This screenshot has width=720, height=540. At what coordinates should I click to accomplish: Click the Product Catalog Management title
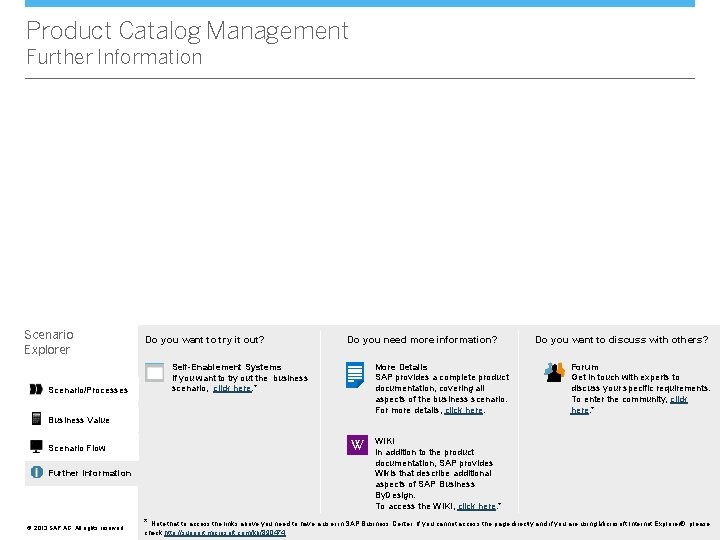[x=187, y=30]
